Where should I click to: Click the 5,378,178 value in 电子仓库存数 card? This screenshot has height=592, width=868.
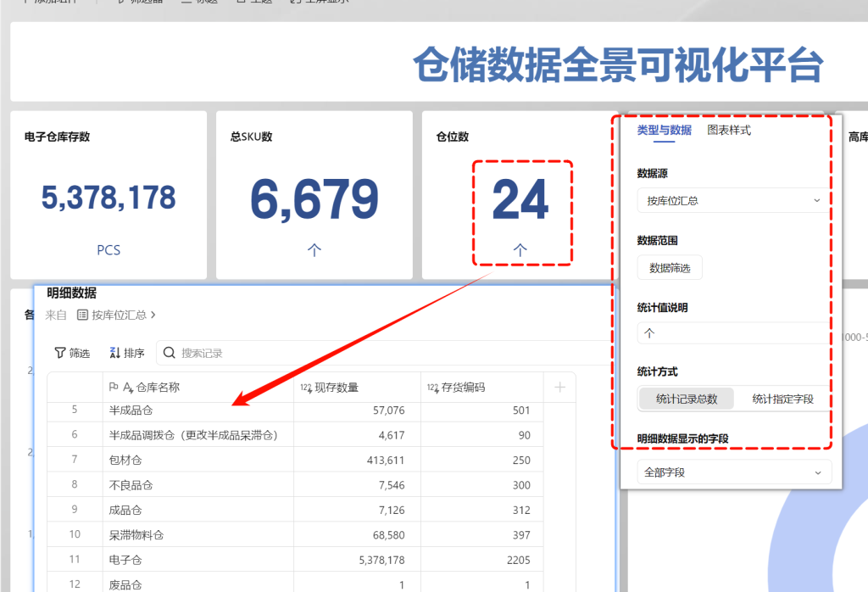[108, 198]
